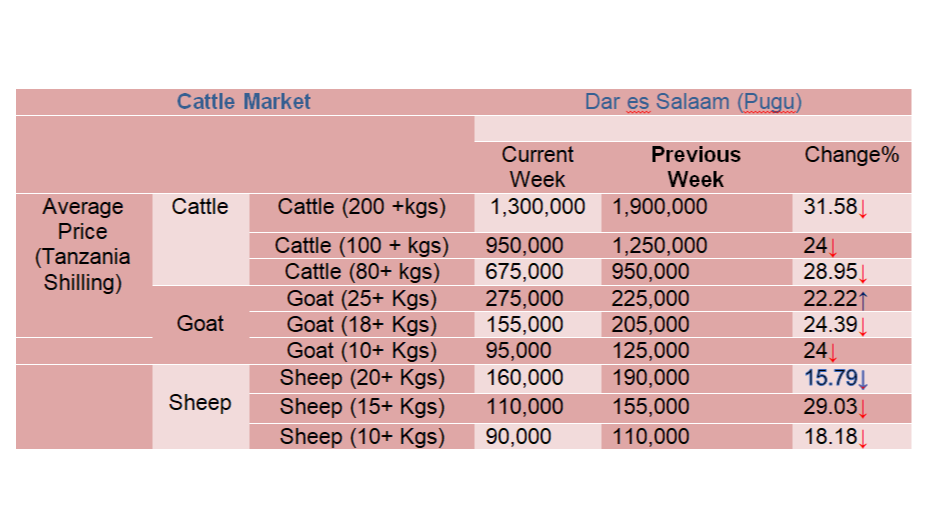This screenshot has height=527, width=937.
Task: Click the Previous Week column header
Action: tap(696, 167)
